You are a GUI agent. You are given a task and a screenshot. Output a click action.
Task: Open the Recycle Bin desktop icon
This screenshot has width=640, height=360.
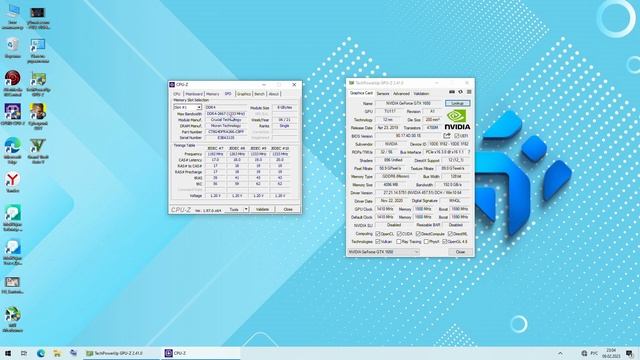(x=13, y=48)
